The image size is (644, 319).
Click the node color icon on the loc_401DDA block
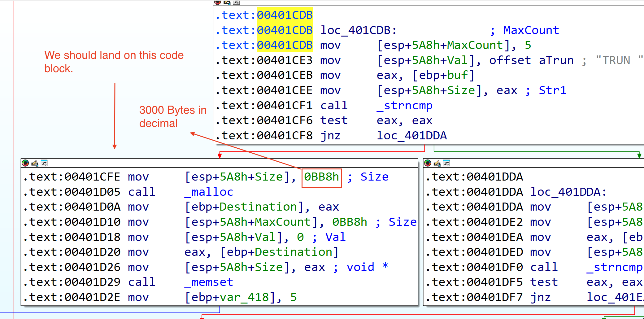tap(428, 163)
